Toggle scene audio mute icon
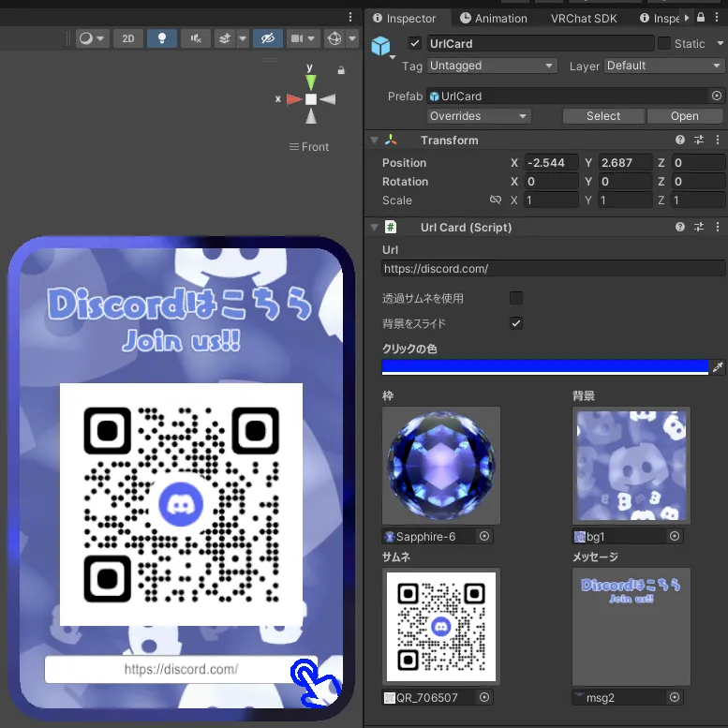The width and height of the screenshot is (728, 728). (x=196, y=38)
